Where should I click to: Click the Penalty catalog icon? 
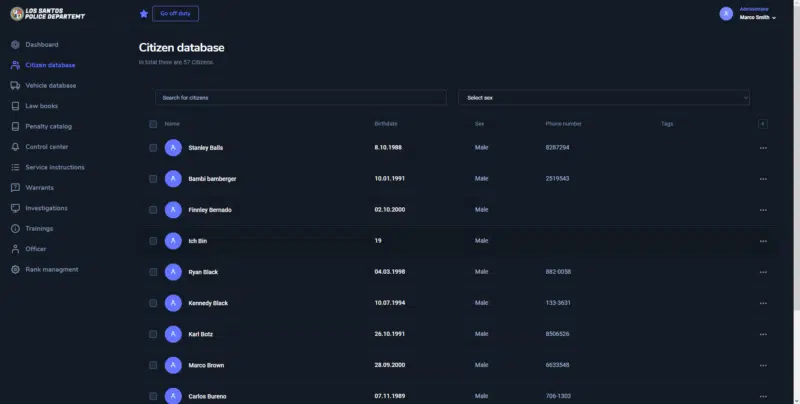(15, 127)
